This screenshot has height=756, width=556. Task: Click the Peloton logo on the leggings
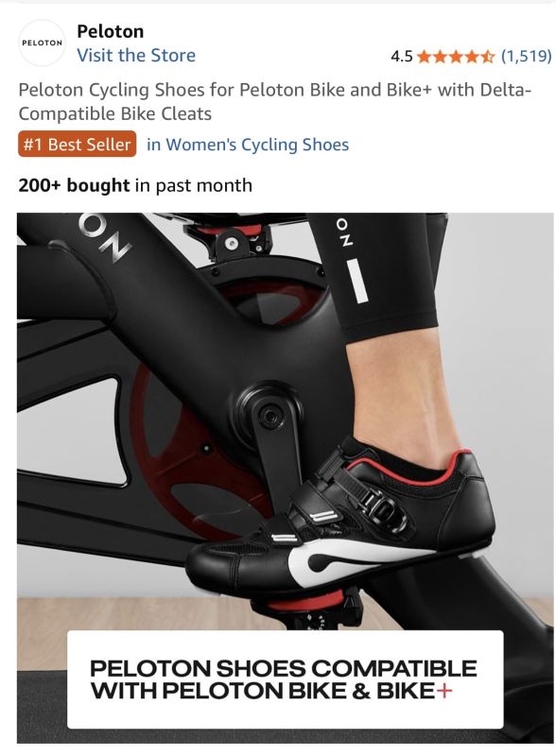pyautogui.click(x=350, y=259)
